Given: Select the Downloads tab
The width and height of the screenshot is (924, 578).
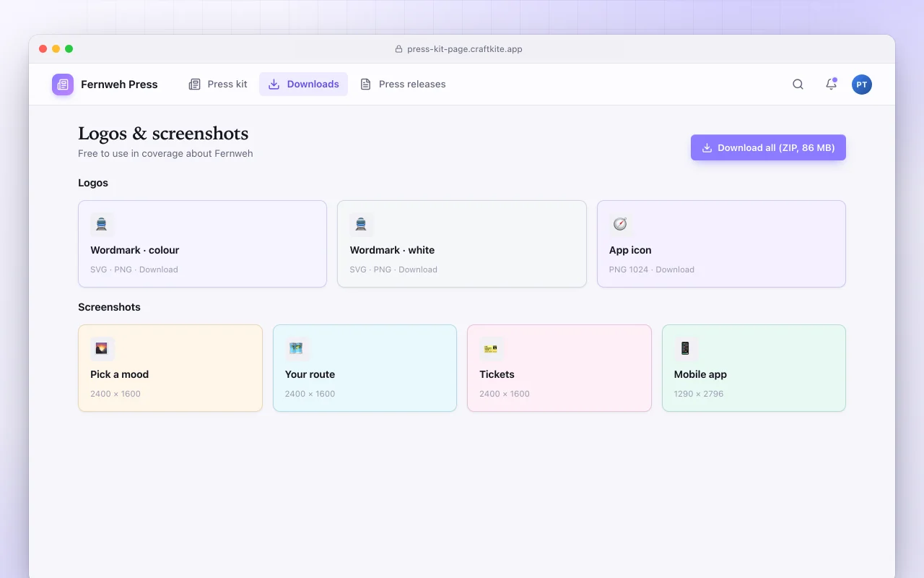Looking at the screenshot, I should tap(303, 85).
